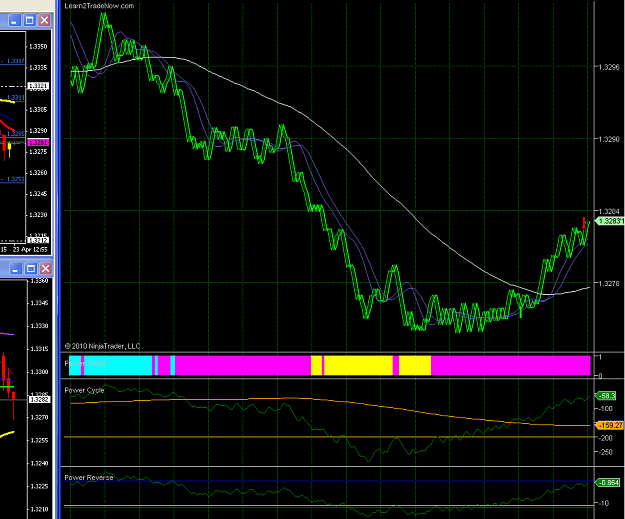This screenshot has width=625, height=519.
Task: Click the -200 level on Power Cycle axis
Action: tap(606, 438)
